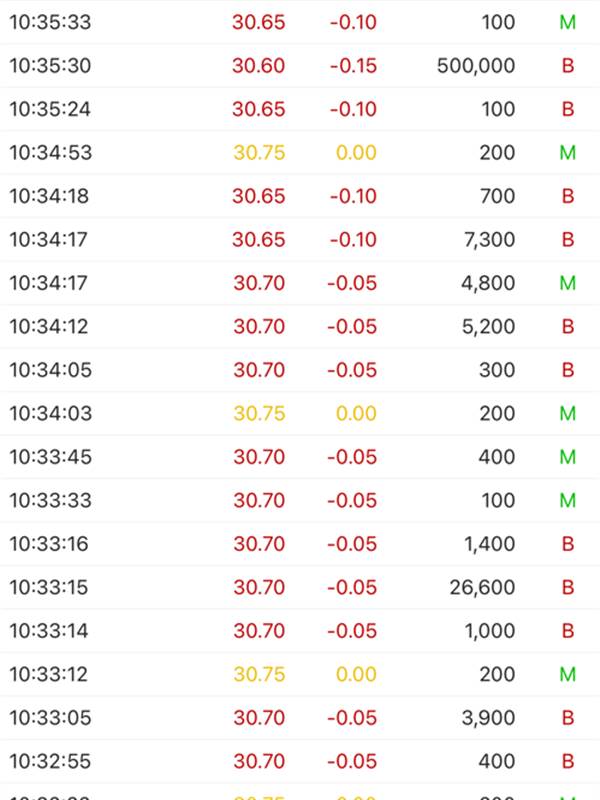Select the 10:35:33 trade row
Image resolution: width=600 pixels, height=800 pixels.
[x=300, y=22]
